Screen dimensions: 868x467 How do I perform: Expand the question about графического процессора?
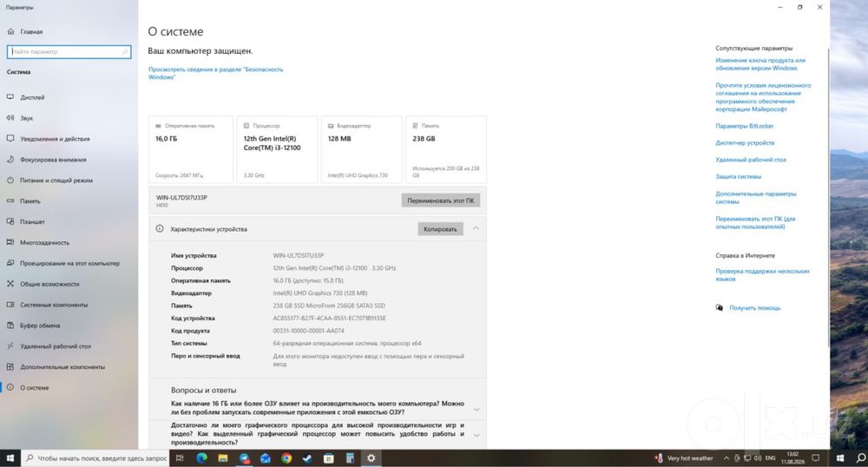coord(476,435)
